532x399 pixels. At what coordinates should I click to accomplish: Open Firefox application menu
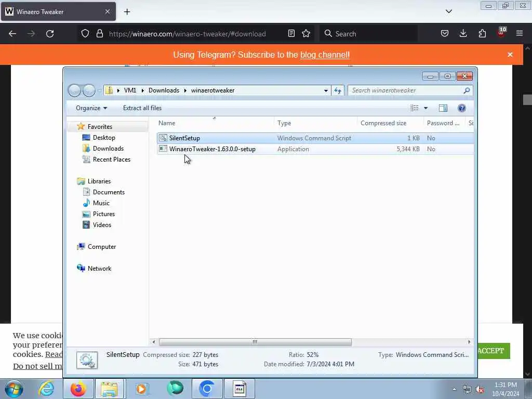520,33
